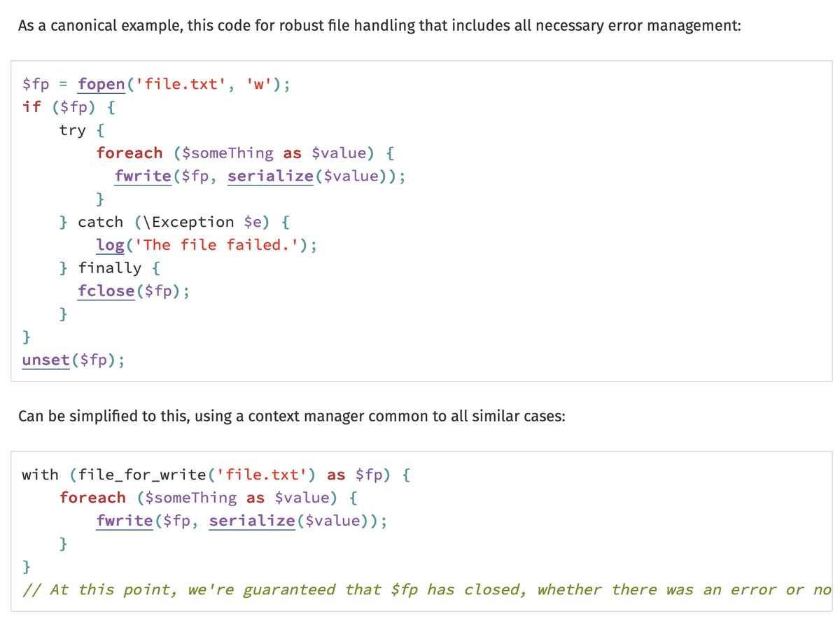Viewport: 840px width, 630px height.
Task: Click the fwrite link in the simplified example
Action: tap(124, 521)
